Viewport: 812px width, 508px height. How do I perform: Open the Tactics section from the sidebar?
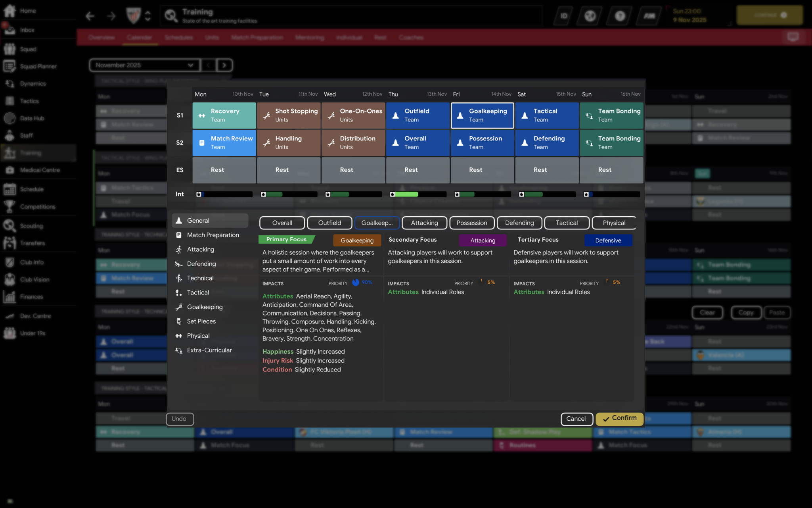click(29, 101)
